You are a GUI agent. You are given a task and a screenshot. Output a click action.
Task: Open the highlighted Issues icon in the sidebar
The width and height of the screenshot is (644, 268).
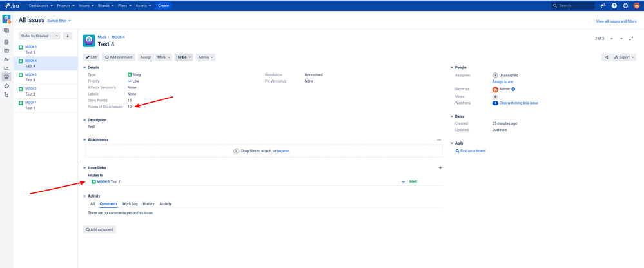[x=6, y=77]
